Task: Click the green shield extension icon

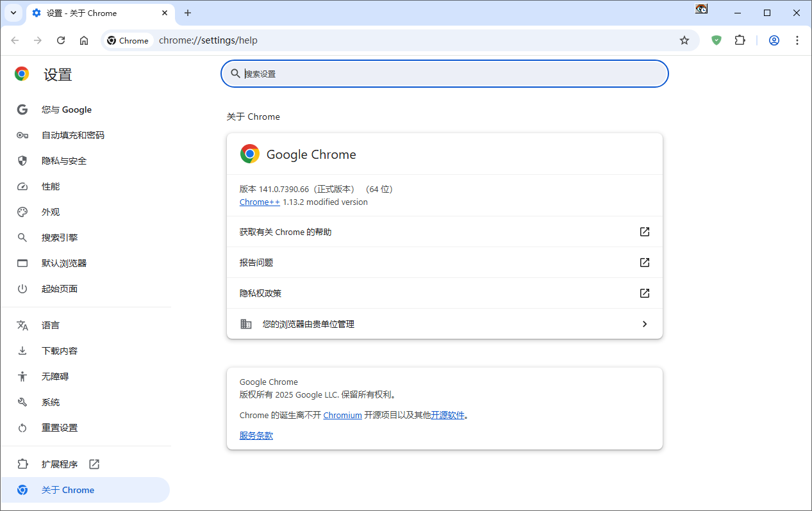Action: (717, 40)
